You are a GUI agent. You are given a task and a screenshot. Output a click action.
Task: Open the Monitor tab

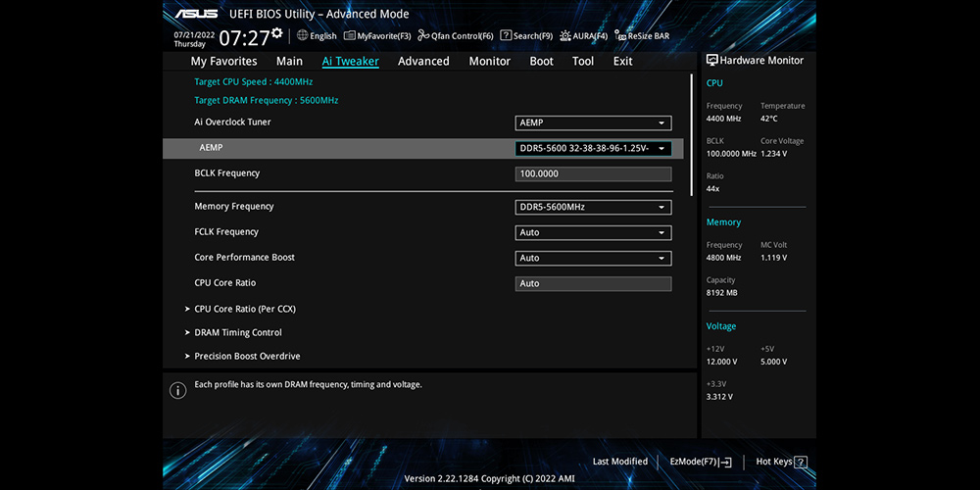490,61
